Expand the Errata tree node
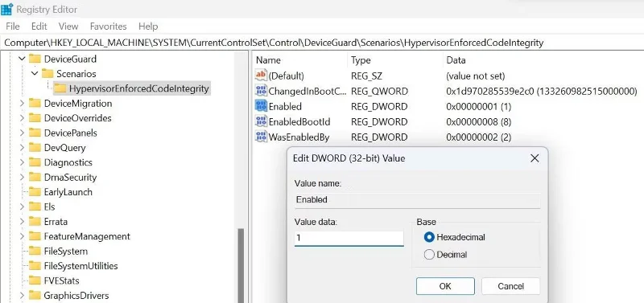The height and width of the screenshot is (303, 644). (x=22, y=221)
